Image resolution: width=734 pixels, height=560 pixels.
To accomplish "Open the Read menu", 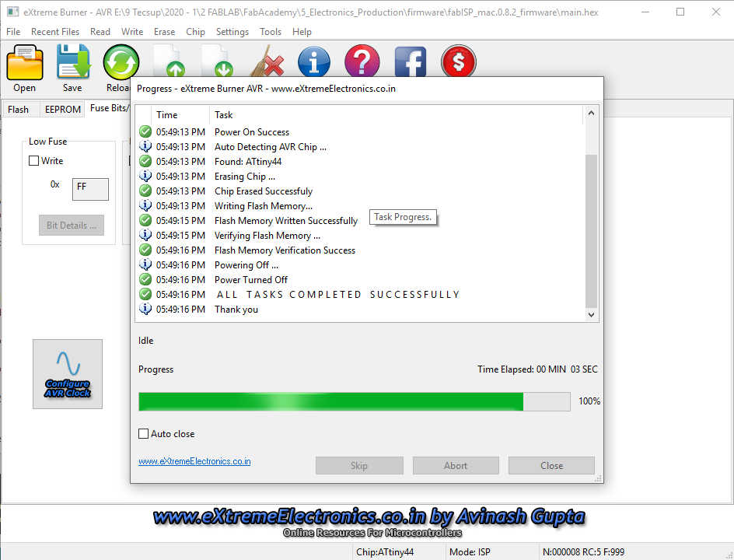I will click(100, 32).
